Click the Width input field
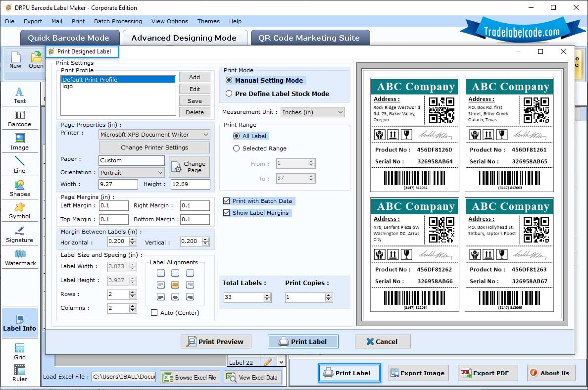Screen dimensions: 588x390 click(x=118, y=184)
